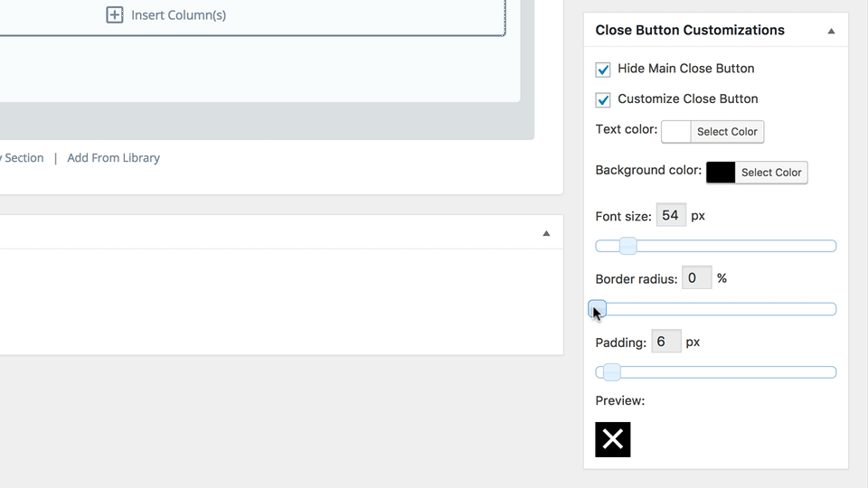Collapse the empty left panel arrow
The height and width of the screenshot is (488, 868).
click(x=546, y=233)
